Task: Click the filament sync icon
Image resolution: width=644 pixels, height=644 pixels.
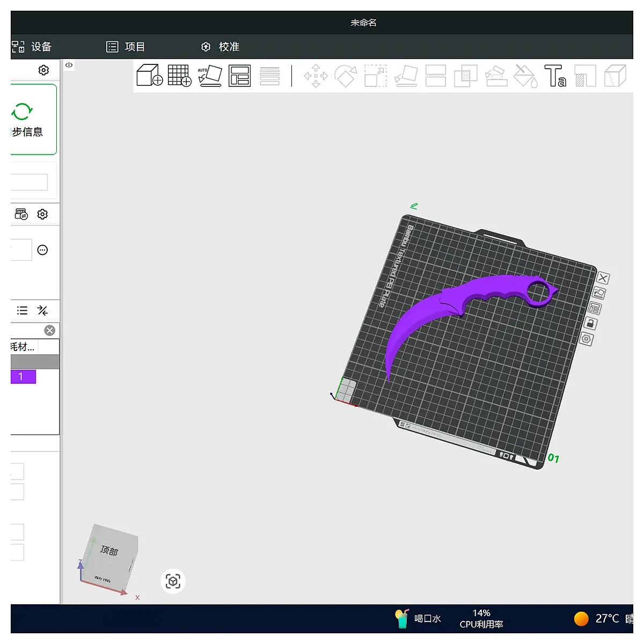Action: (21, 215)
